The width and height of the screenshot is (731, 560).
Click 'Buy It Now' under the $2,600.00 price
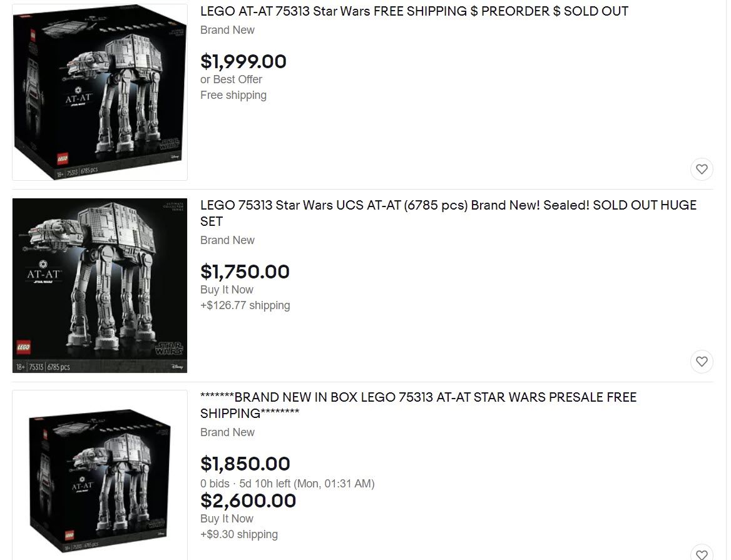[x=227, y=519]
